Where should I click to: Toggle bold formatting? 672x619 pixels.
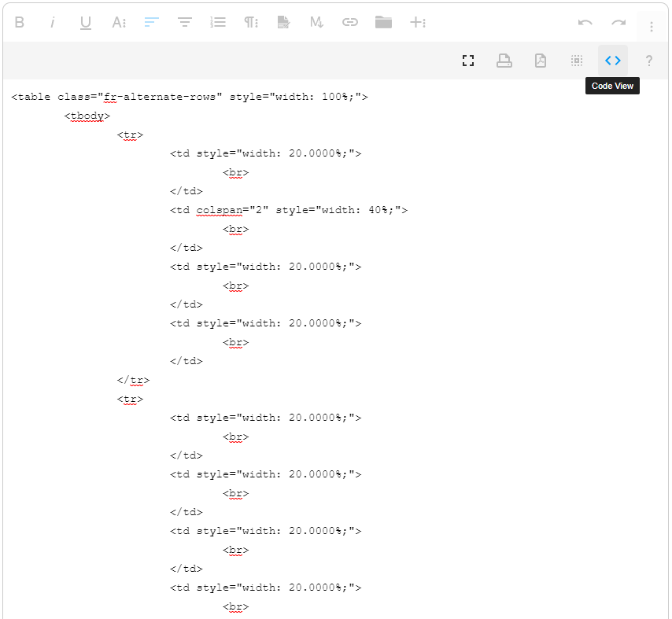pos(20,22)
